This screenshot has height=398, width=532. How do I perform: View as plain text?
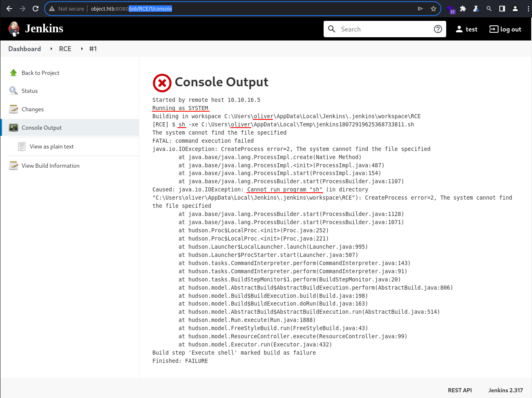click(x=51, y=146)
